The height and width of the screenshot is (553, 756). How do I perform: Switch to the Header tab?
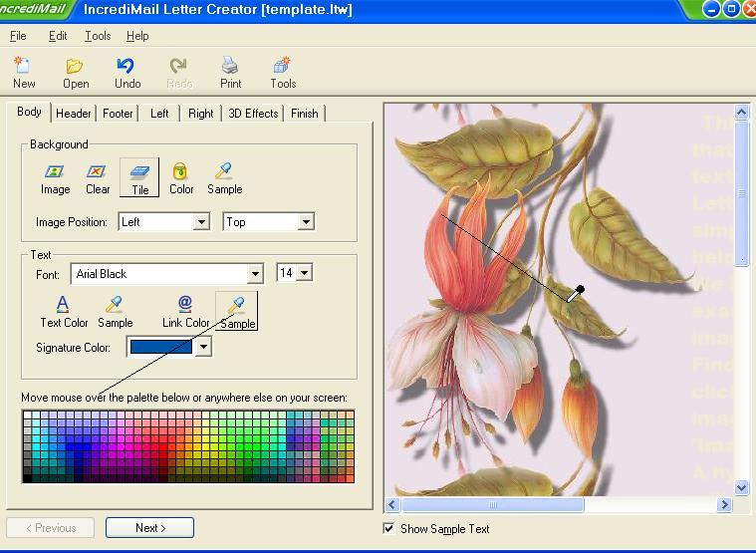74,114
